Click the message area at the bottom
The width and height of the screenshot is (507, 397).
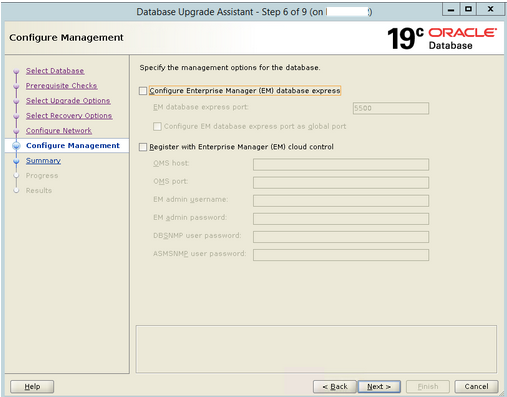tap(316, 349)
